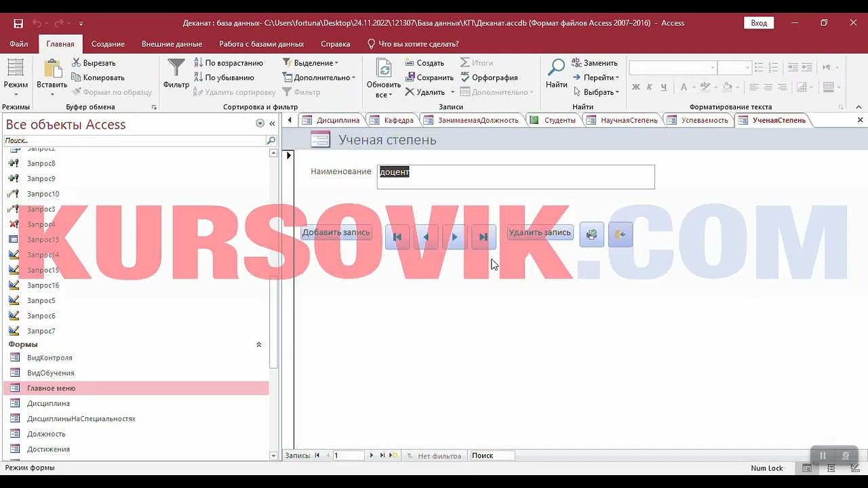Save the record with Сохранить
Image resolution: width=868 pixels, height=488 pixels.
(x=429, y=77)
